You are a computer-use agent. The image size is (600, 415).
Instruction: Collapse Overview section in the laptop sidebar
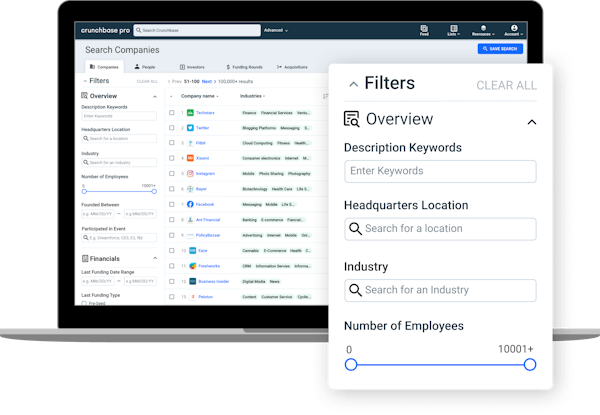[x=155, y=97]
